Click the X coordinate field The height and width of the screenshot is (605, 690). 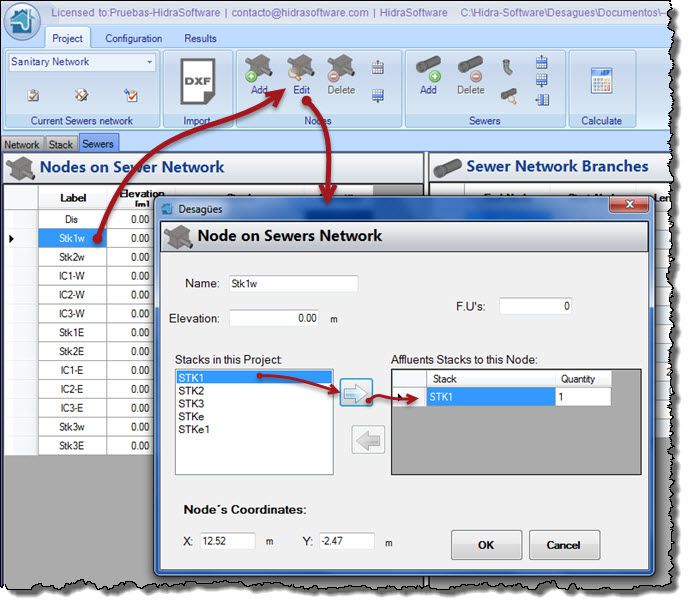pos(228,541)
